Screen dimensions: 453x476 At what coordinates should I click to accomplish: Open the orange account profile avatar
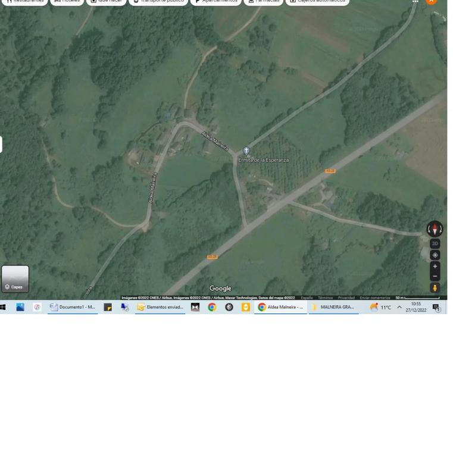tap(432, 1)
